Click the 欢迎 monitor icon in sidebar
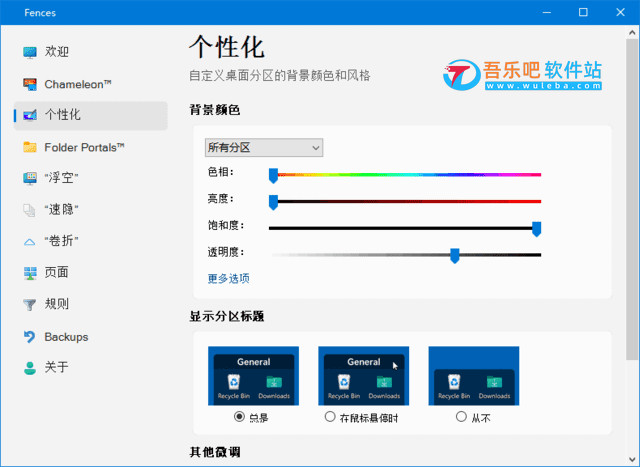 29,52
